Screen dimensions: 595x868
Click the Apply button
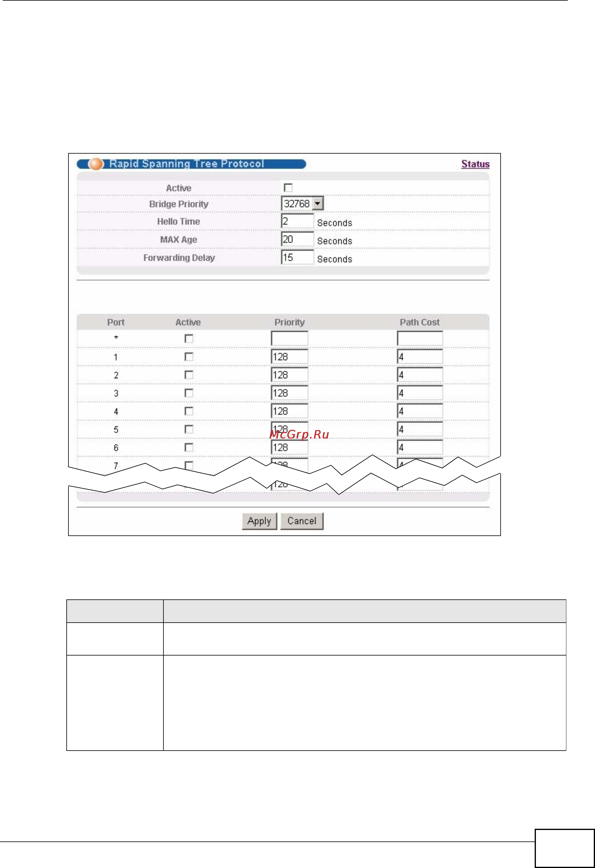[259, 521]
